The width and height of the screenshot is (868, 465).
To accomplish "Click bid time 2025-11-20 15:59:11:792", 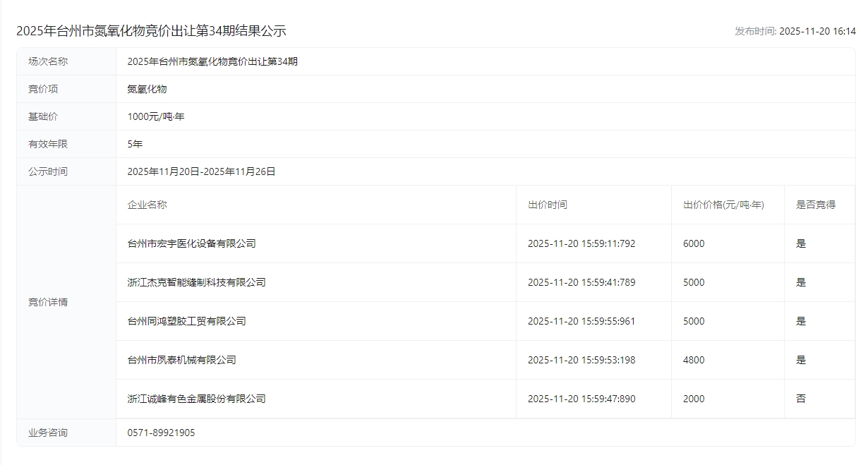I will 581,243.
